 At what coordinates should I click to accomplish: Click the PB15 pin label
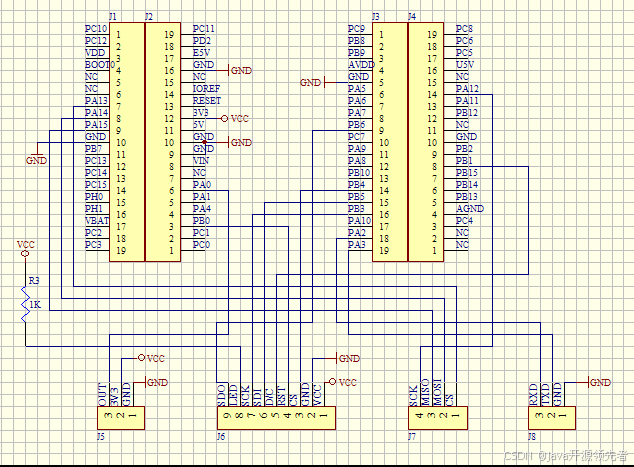coord(467,172)
